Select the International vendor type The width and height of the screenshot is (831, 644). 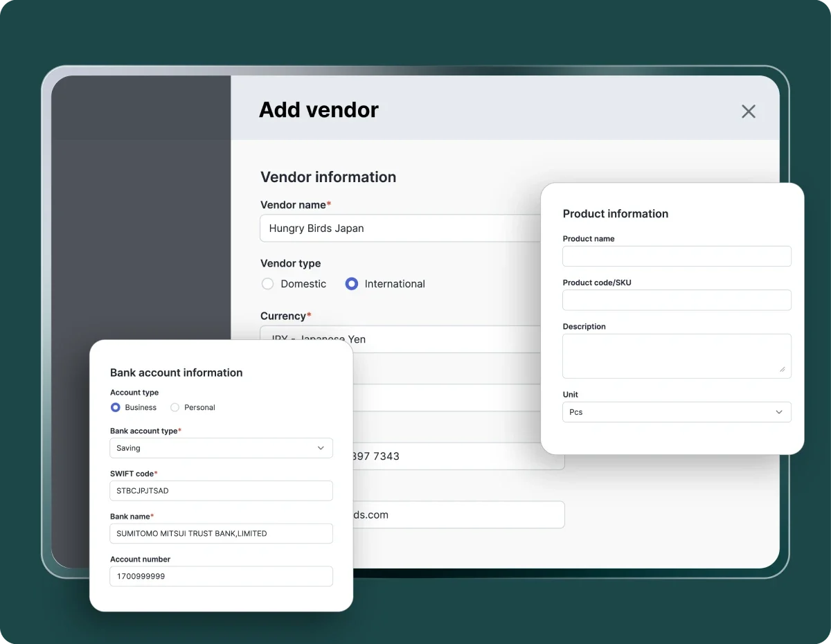pos(352,284)
